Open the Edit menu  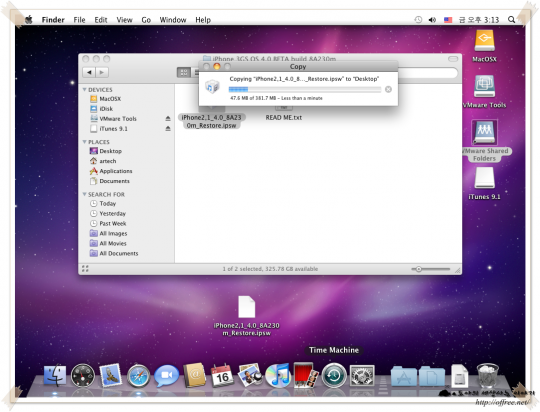point(101,20)
